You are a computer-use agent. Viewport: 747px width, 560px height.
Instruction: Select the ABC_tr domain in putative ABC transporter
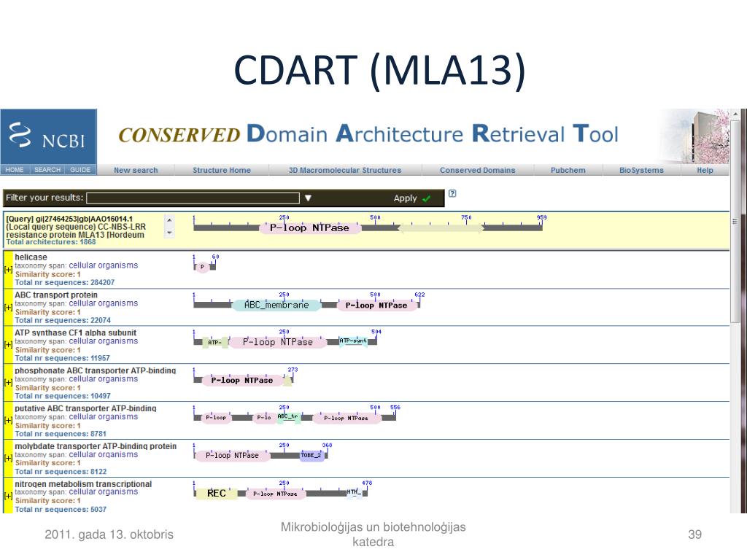tap(288, 417)
